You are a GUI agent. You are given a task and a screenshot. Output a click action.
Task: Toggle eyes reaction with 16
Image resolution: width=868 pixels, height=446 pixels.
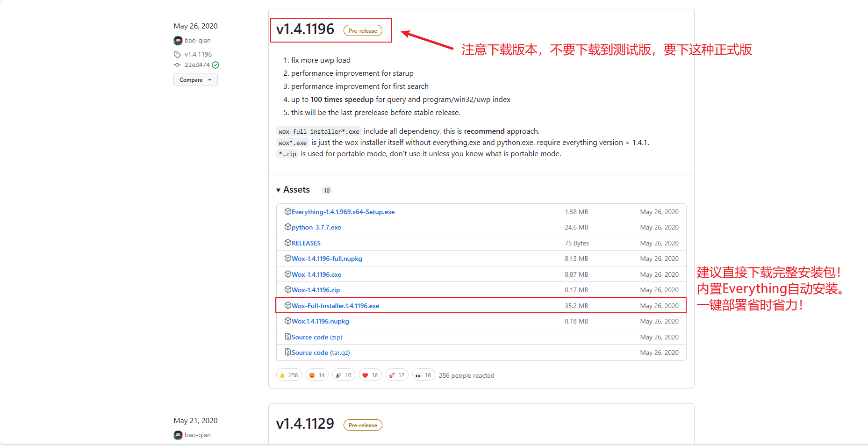click(423, 375)
